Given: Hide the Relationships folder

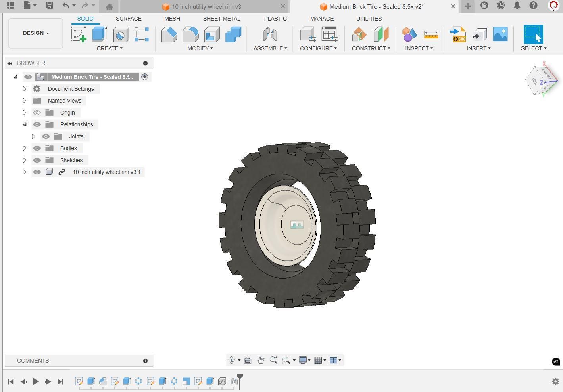Looking at the screenshot, I should point(37,124).
